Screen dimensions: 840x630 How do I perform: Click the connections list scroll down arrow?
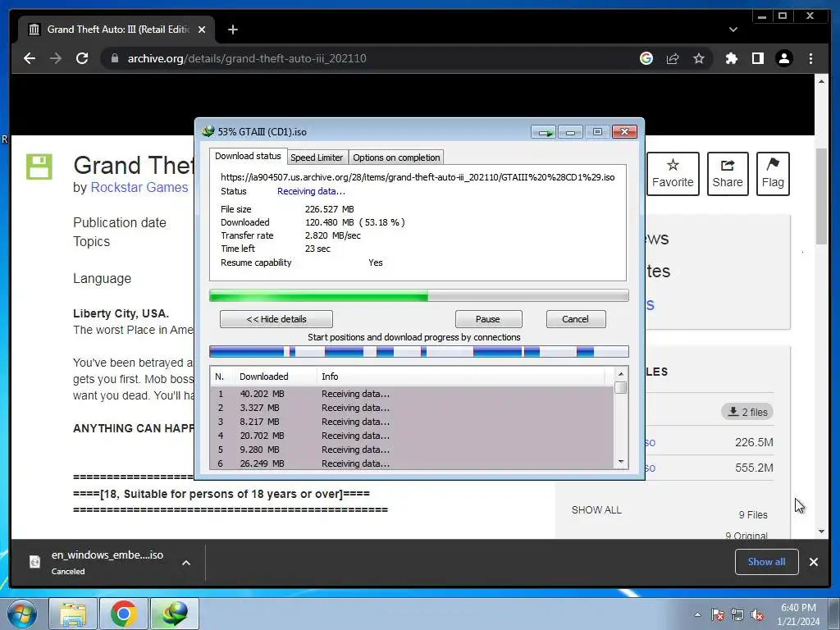coord(621,462)
